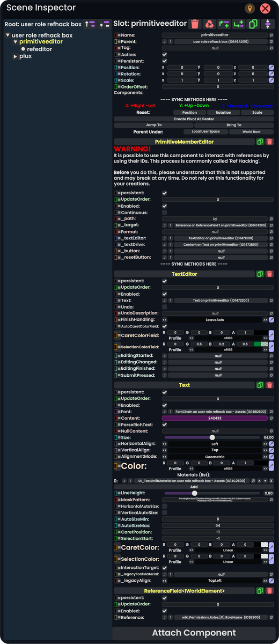Delete the Text component
This screenshot has height=644, width=279.
pyautogui.click(x=269, y=385)
